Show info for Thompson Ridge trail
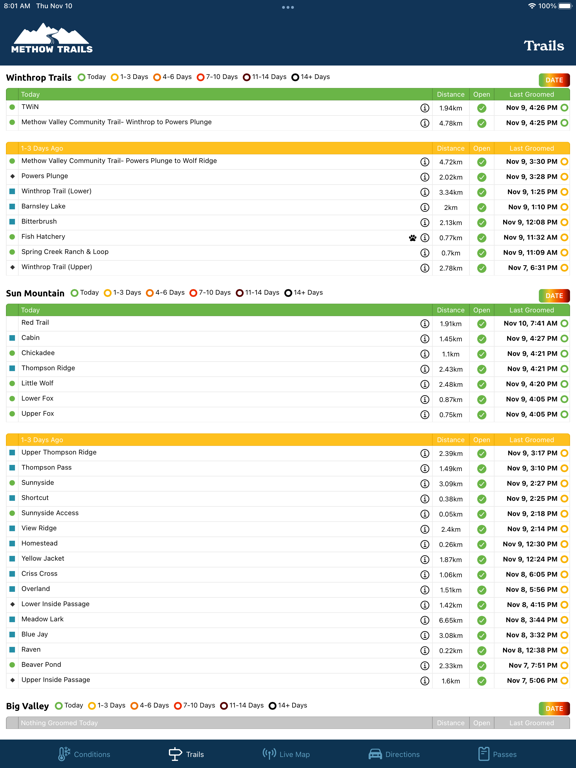This screenshot has height=768, width=576. click(x=425, y=369)
